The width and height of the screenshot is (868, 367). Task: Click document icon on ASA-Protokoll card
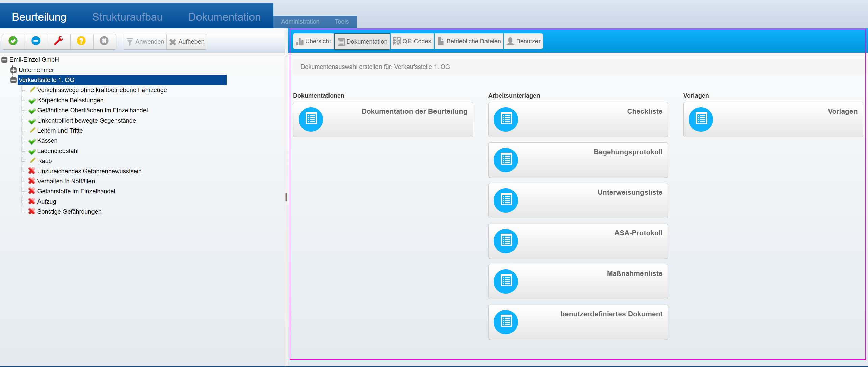tap(506, 241)
